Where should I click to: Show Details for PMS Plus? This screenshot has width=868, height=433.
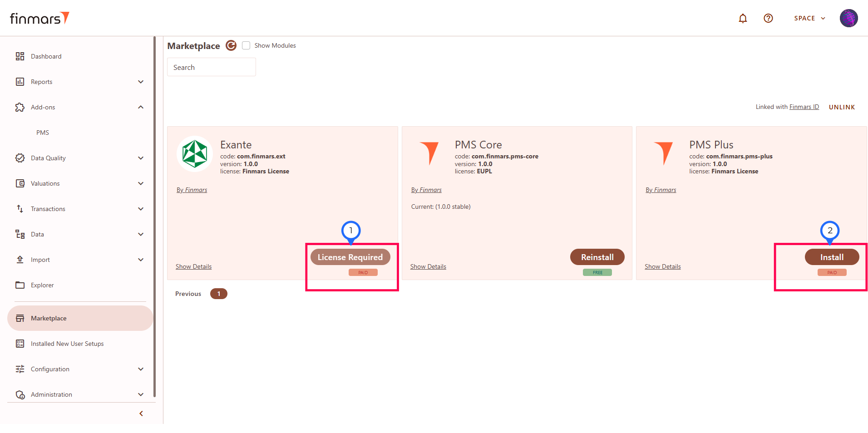(x=662, y=266)
